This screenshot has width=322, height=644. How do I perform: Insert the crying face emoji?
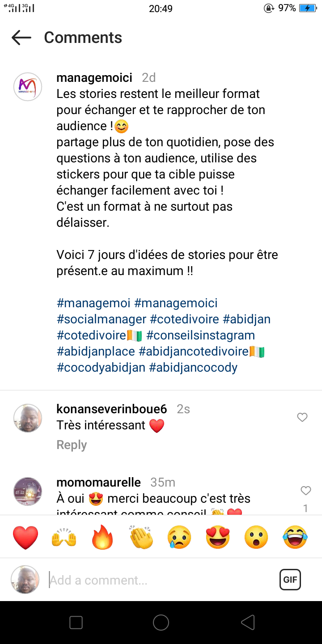click(x=180, y=537)
